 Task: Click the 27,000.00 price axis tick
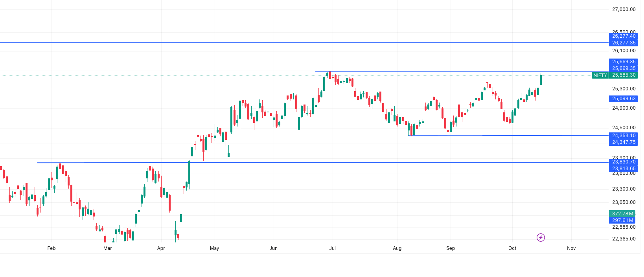click(x=624, y=9)
